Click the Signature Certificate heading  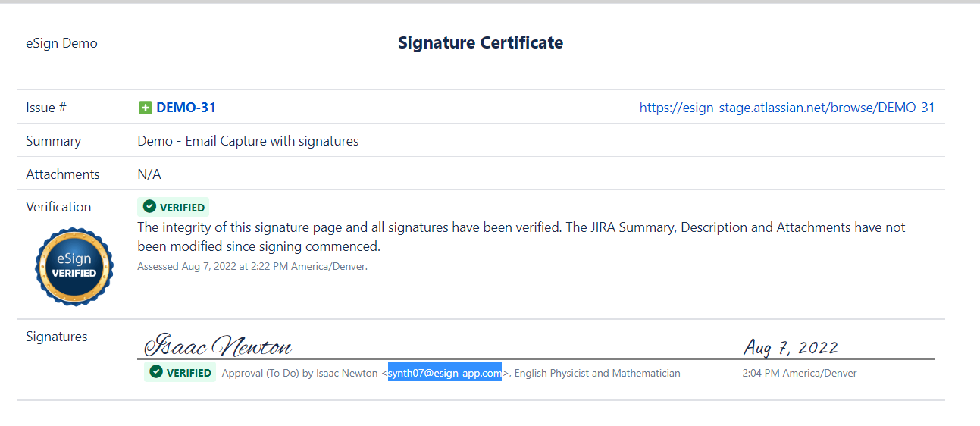click(481, 42)
